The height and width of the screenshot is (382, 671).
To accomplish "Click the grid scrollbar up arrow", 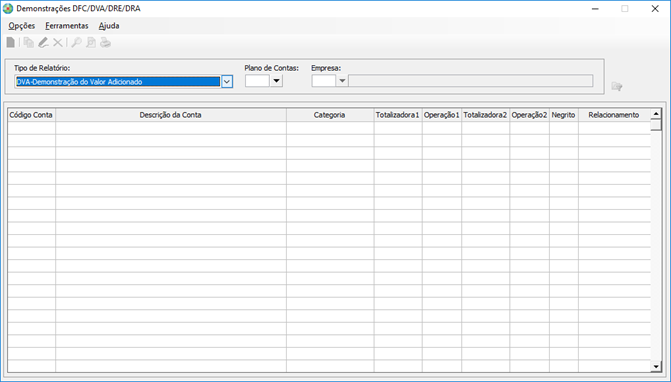I will coord(656,114).
